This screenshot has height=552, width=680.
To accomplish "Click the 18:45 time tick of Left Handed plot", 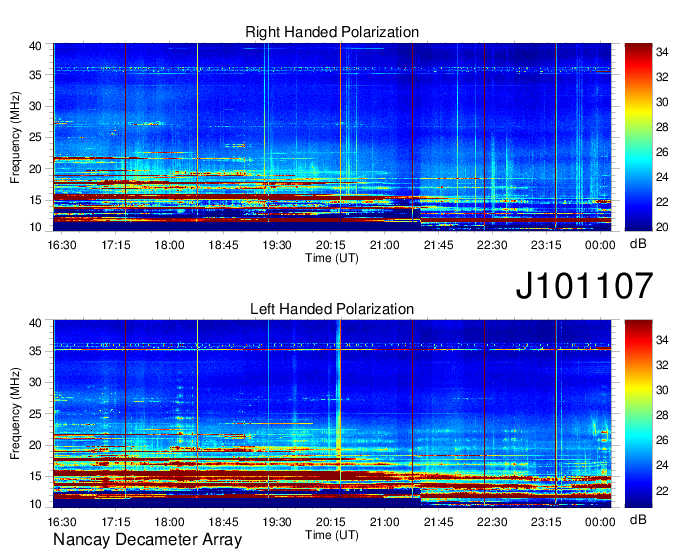I will [x=223, y=522].
